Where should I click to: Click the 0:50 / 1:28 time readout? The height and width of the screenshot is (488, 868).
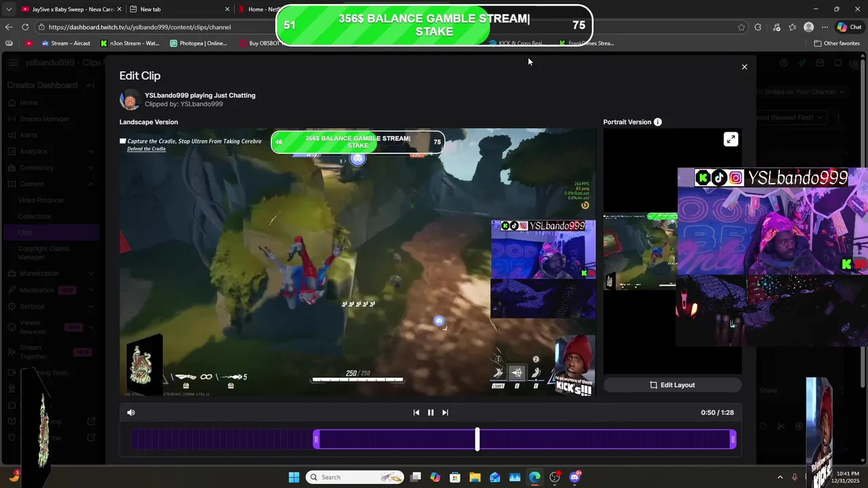coord(717,412)
